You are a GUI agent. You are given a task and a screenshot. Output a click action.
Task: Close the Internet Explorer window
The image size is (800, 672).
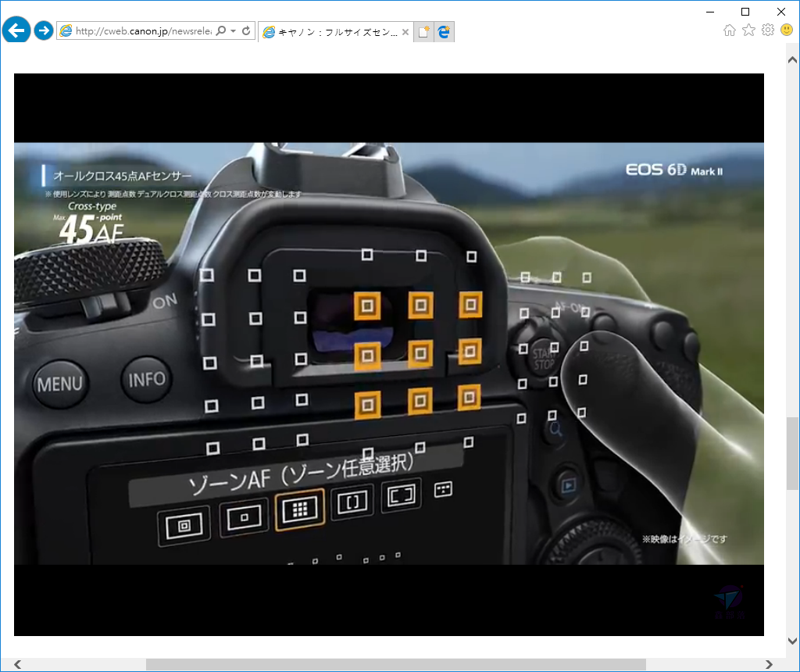pyautogui.click(x=781, y=11)
